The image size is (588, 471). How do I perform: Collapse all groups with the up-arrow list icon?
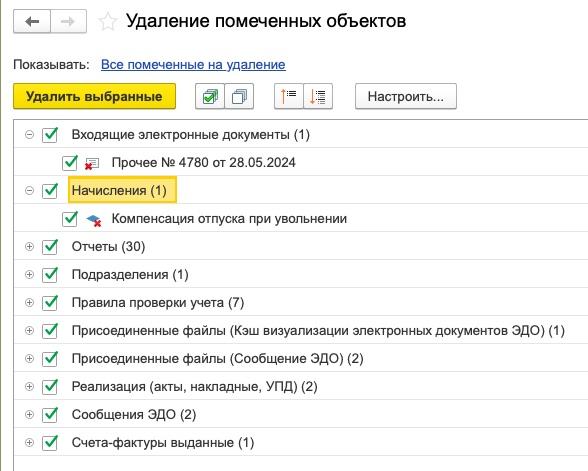coord(289,96)
